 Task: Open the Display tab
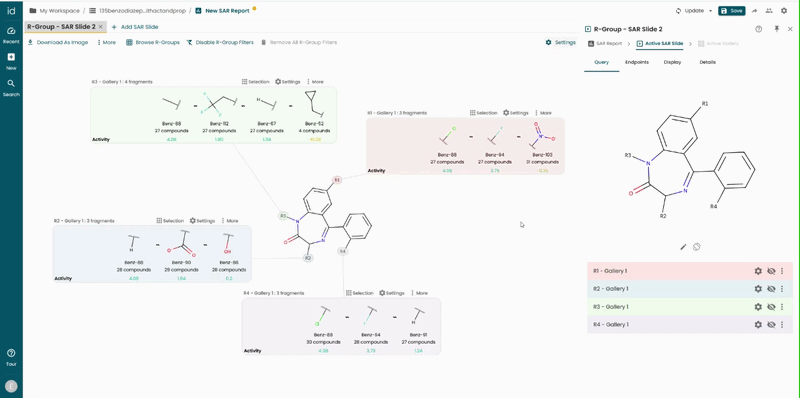pyautogui.click(x=672, y=62)
